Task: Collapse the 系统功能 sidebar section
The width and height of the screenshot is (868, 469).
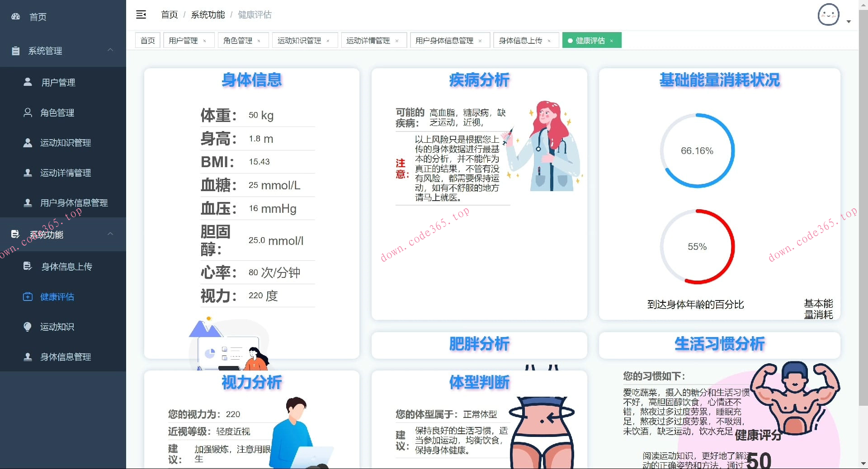Action: click(111, 234)
